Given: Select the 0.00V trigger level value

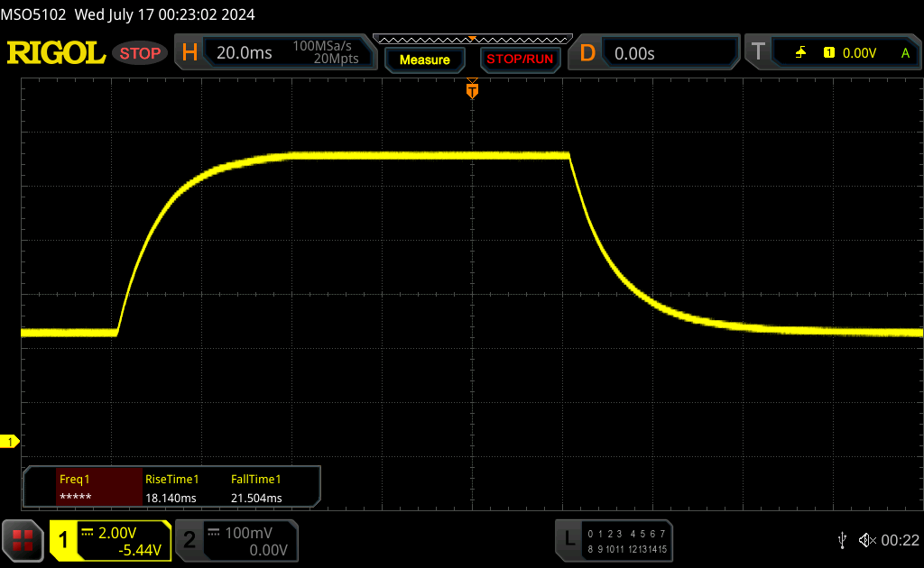Looking at the screenshot, I should click(x=859, y=53).
